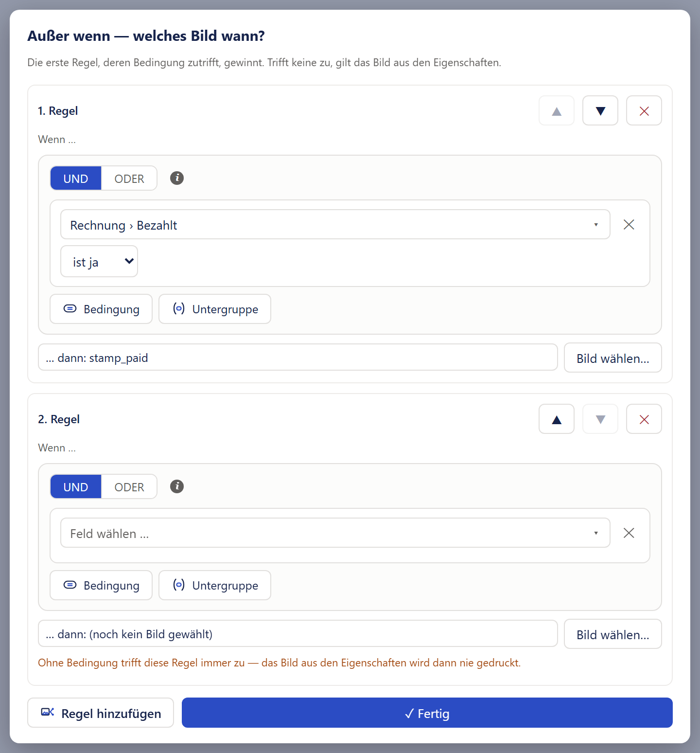Confirm with the Fertig button
Screen dimensions: 700x753
coord(427,713)
